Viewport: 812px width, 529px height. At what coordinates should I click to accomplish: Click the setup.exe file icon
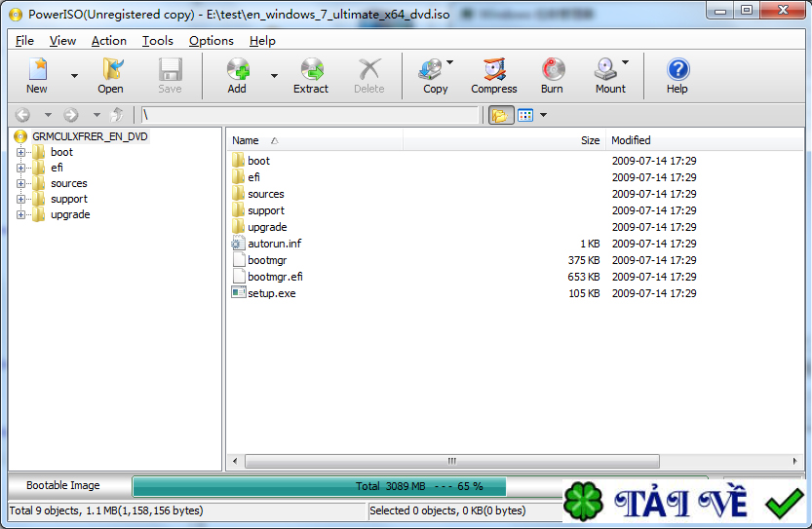pyautogui.click(x=238, y=292)
